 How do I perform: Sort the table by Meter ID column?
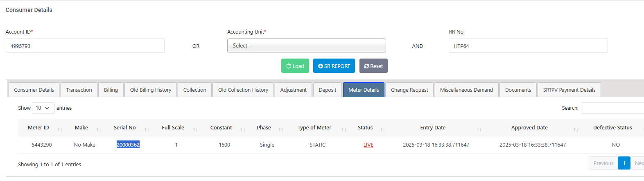[38, 128]
